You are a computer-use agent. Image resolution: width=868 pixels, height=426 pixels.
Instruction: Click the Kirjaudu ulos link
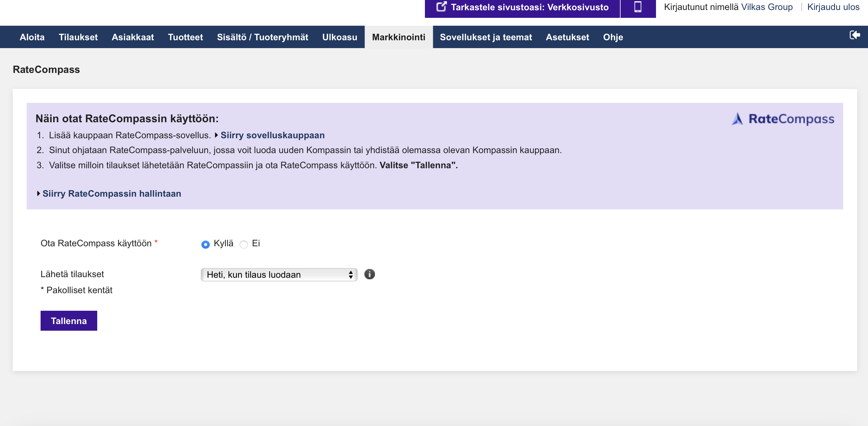(x=833, y=7)
